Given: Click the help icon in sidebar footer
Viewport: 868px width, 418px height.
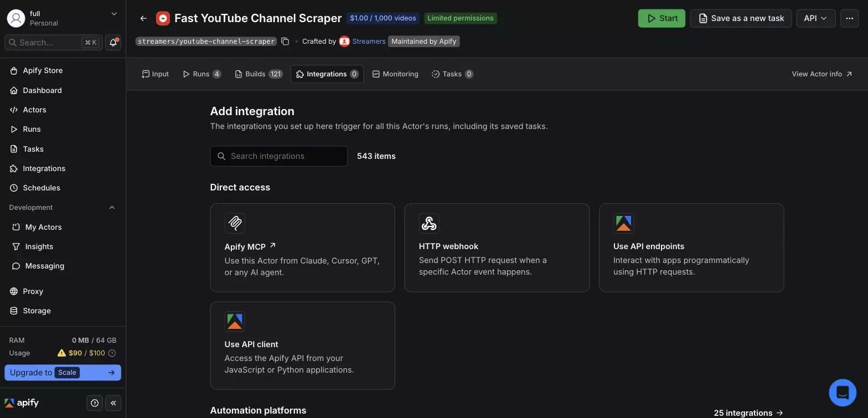Looking at the screenshot, I should [95, 403].
